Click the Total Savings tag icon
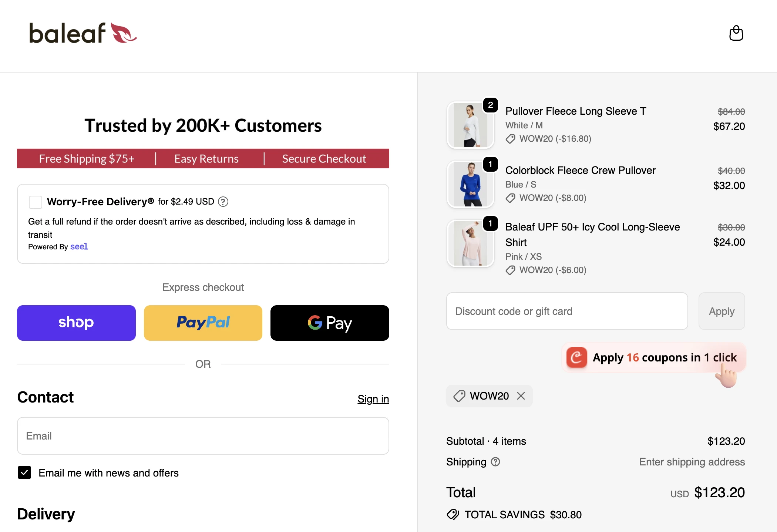 click(453, 515)
